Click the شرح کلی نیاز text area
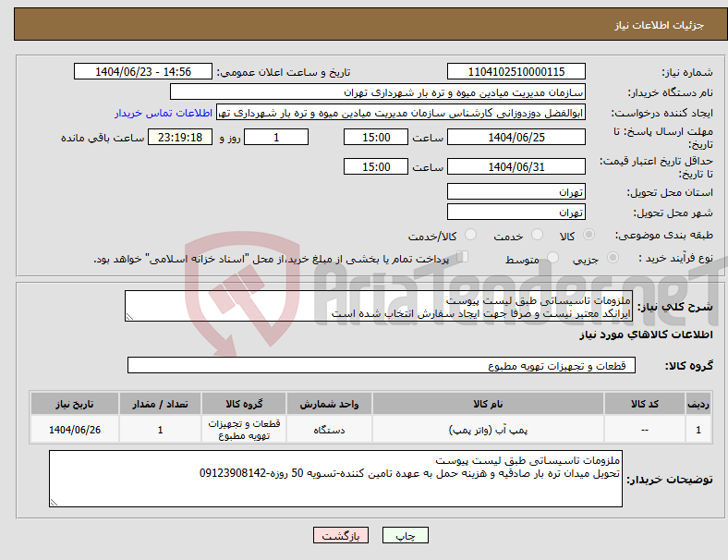Viewport: 728px width, 560px height. click(x=379, y=306)
